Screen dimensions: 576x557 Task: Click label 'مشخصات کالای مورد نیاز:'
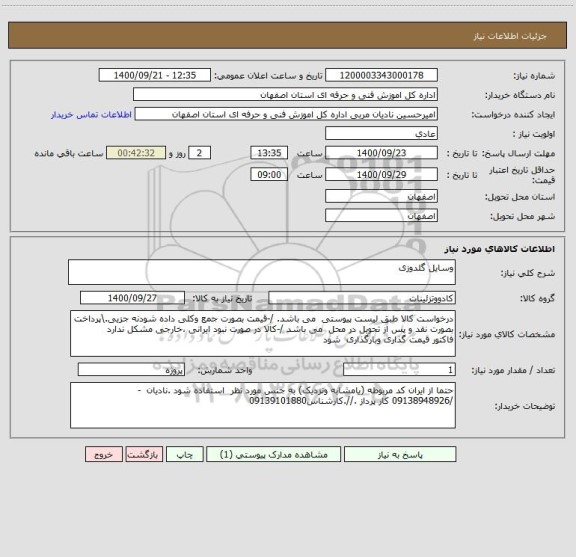point(507,335)
